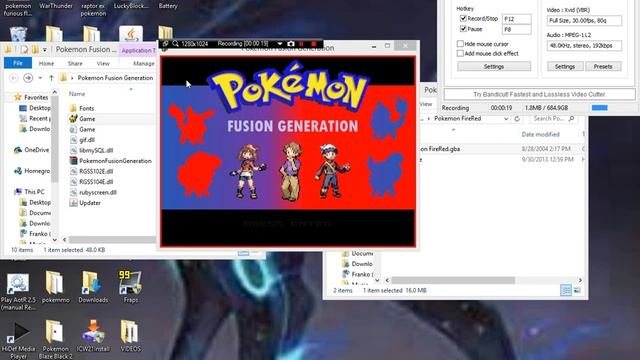Open Home tab in Pokemon Fusion explorer
Viewport: 640px width, 360px height.
[46, 64]
